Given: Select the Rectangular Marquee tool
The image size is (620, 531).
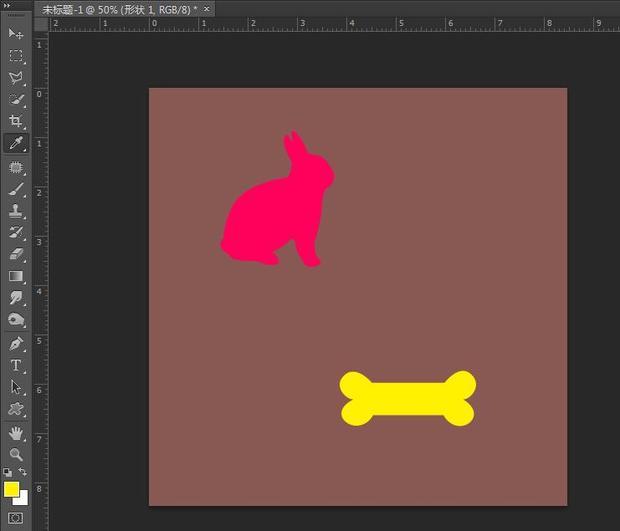Looking at the screenshot, I should click(16, 56).
